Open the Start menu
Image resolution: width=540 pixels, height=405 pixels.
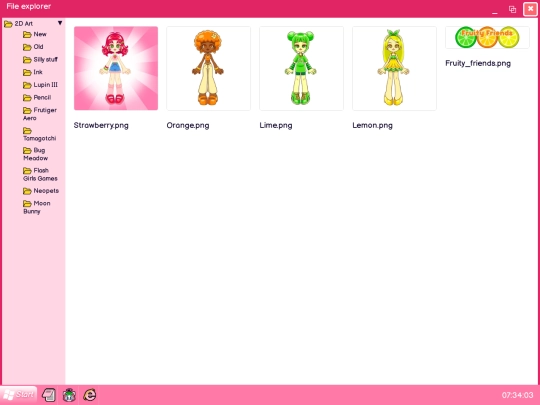(18, 395)
